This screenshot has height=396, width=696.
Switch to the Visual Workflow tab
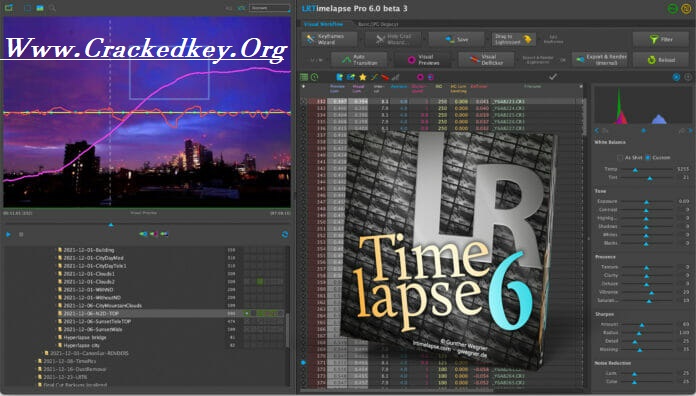pos(323,24)
